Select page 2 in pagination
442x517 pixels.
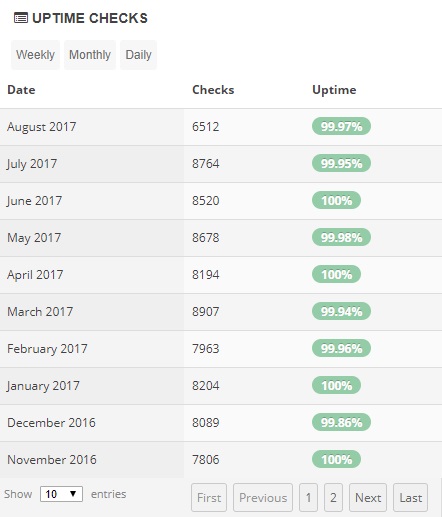[333, 498]
